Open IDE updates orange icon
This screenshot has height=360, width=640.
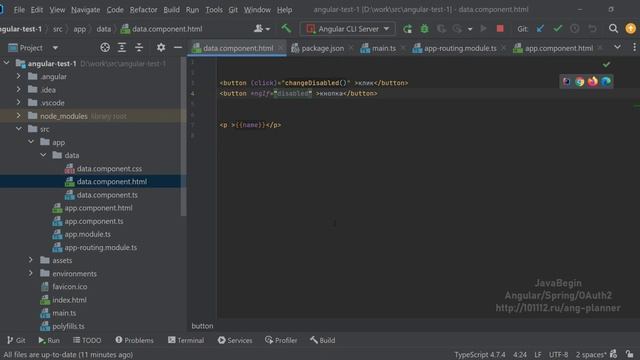(x=631, y=29)
